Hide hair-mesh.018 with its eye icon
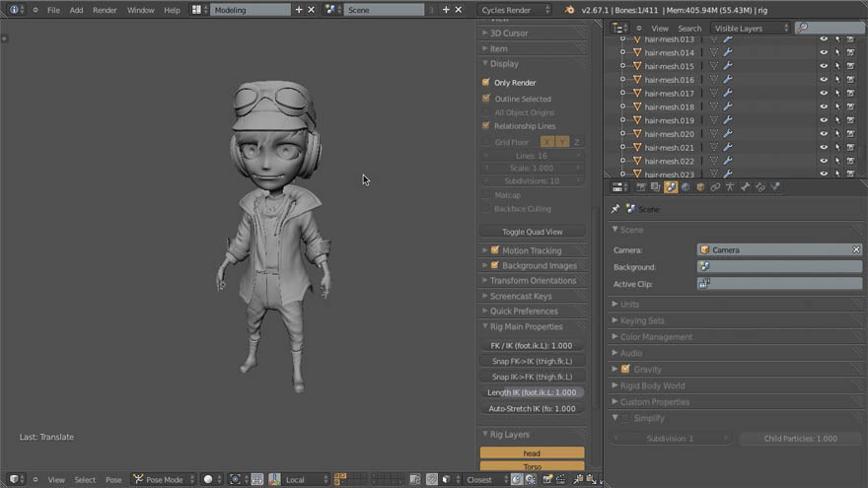Image resolution: width=868 pixels, height=488 pixels. pyautogui.click(x=824, y=106)
